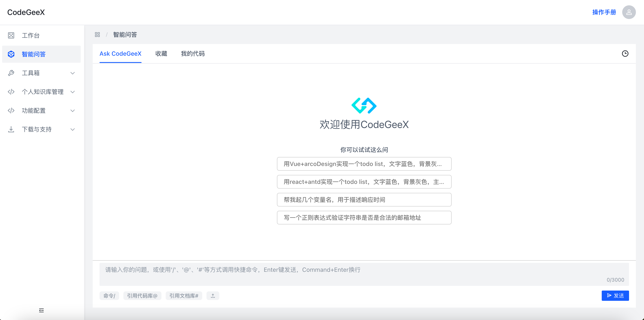644x320 pixels.
Task: Expand the 下载与支持 chevron
Action: pyautogui.click(x=73, y=129)
